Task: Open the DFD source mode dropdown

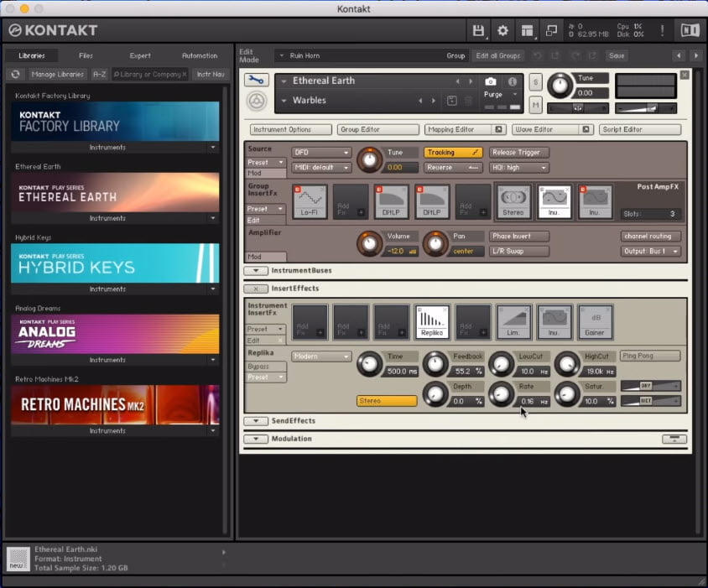Action: click(321, 153)
